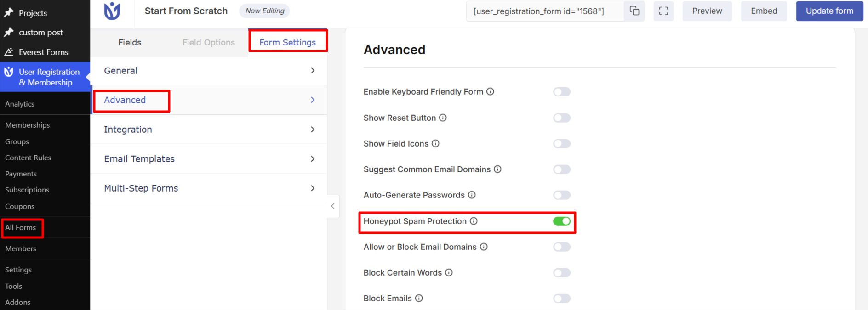
Task: Click the Preview button
Action: (x=707, y=11)
